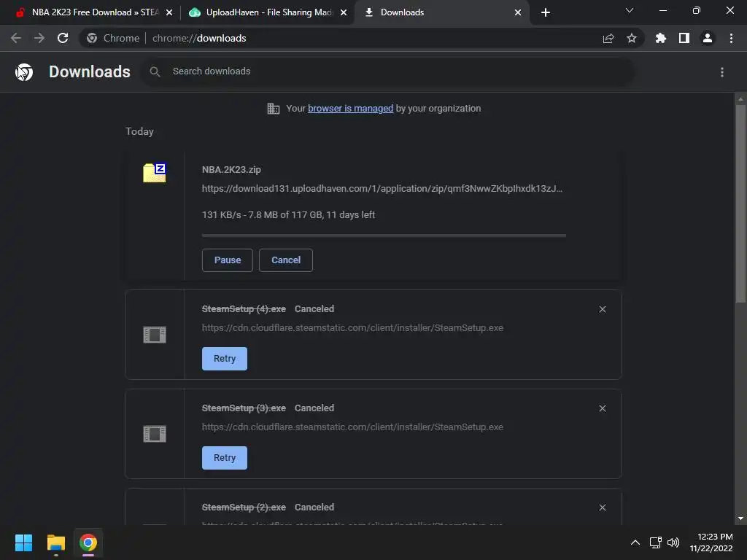Switch to the UploadHaven tab
Screen dimensions: 747x560
(x=268, y=12)
